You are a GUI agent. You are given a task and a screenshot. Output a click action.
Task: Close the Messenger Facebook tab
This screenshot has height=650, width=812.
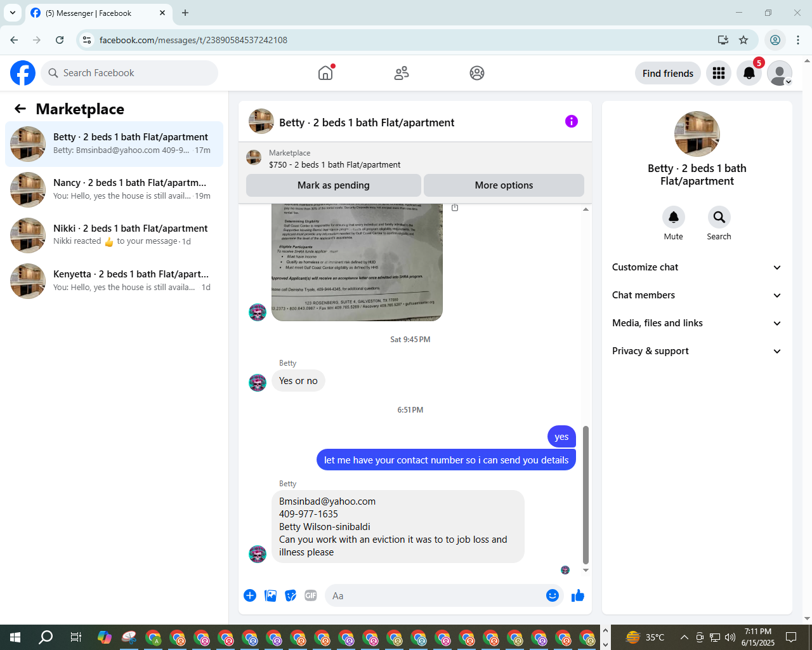[x=162, y=13]
